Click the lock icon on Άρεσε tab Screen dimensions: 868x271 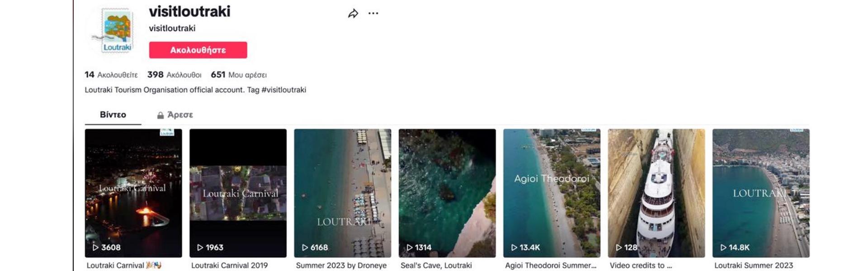tap(160, 115)
